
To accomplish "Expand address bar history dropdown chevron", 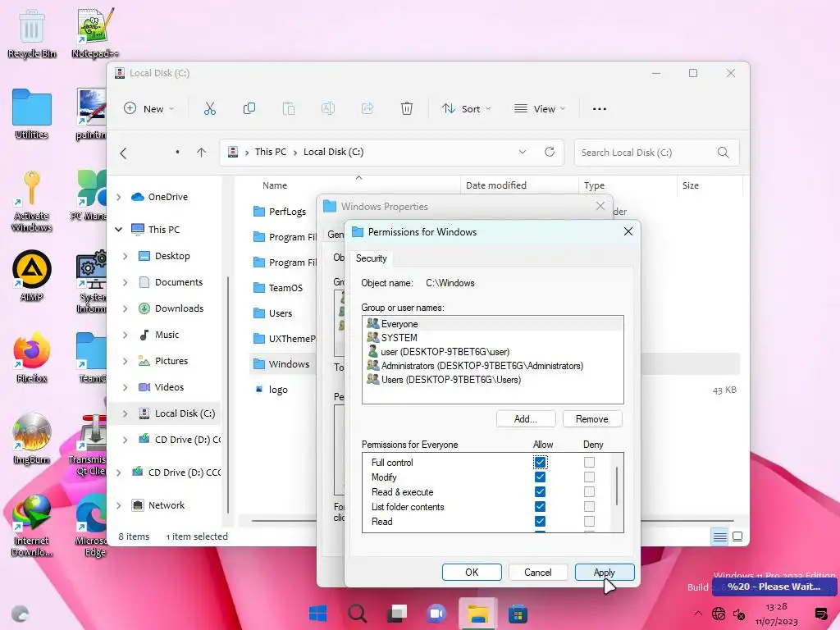I will [x=523, y=152].
